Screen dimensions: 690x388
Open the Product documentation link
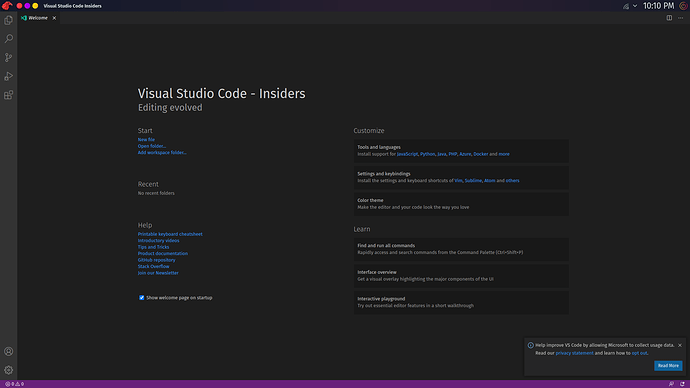pyautogui.click(x=163, y=253)
